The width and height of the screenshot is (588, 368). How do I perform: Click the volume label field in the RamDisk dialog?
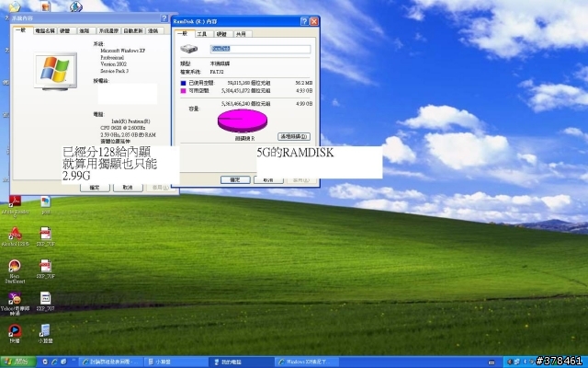pyautogui.click(x=260, y=49)
